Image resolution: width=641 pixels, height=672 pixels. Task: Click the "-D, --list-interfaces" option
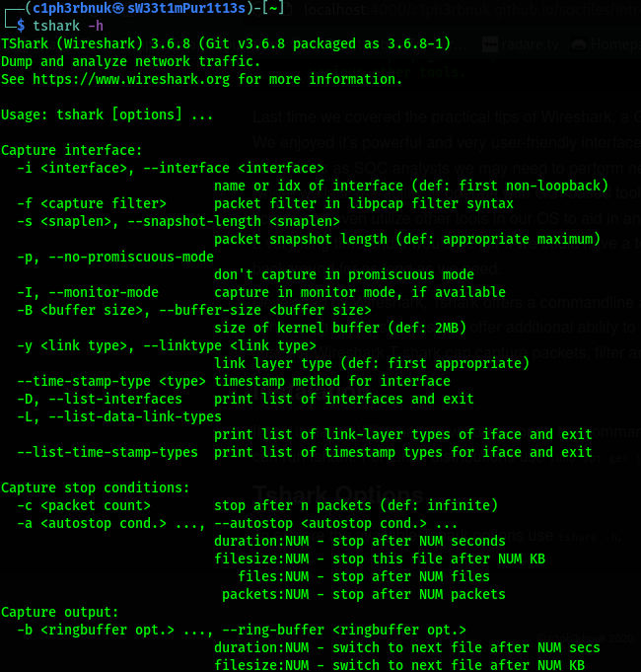click(100, 399)
